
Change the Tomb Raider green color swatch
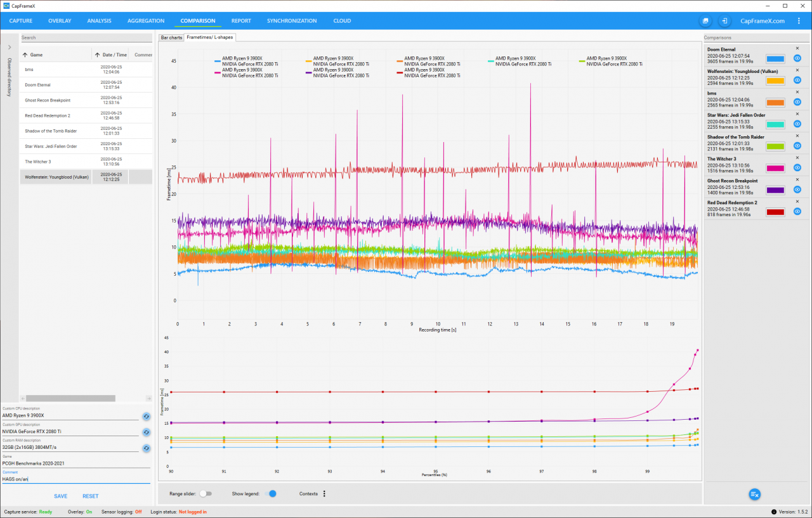(x=776, y=146)
